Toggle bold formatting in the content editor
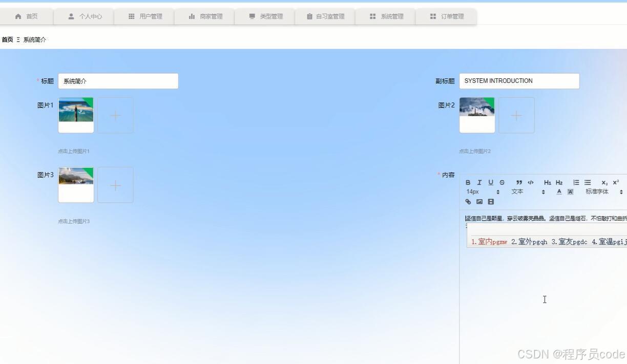This screenshot has width=627, height=364. 468,182
